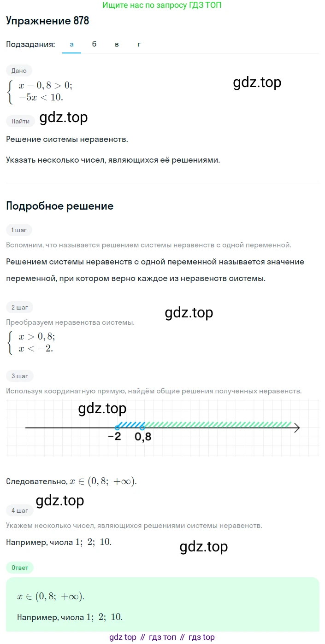Screen dimensions: 325x644
Task: Click the green Ответ badge
Action: tap(20, 568)
